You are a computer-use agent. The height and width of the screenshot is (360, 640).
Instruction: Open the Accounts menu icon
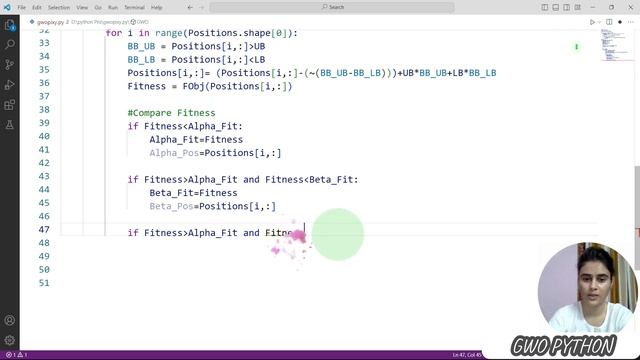pos(9,320)
